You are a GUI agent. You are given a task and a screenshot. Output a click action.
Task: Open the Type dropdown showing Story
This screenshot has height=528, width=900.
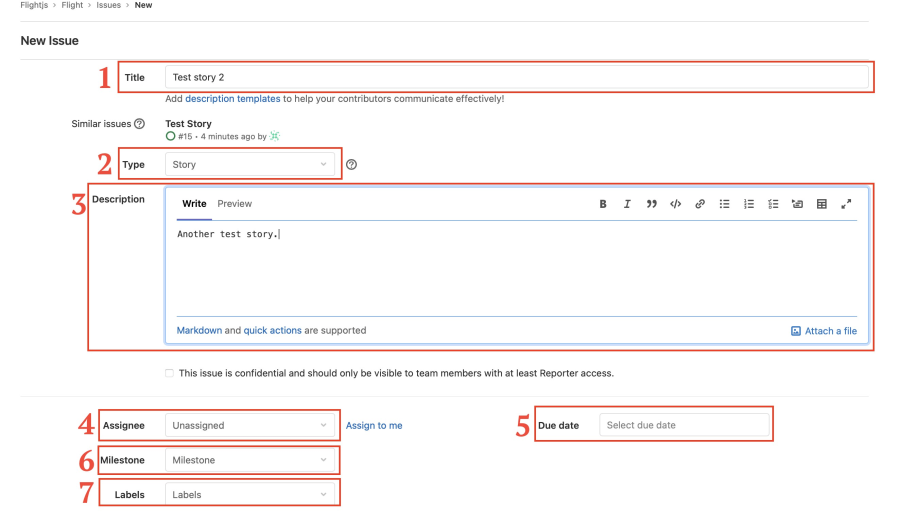pos(249,165)
